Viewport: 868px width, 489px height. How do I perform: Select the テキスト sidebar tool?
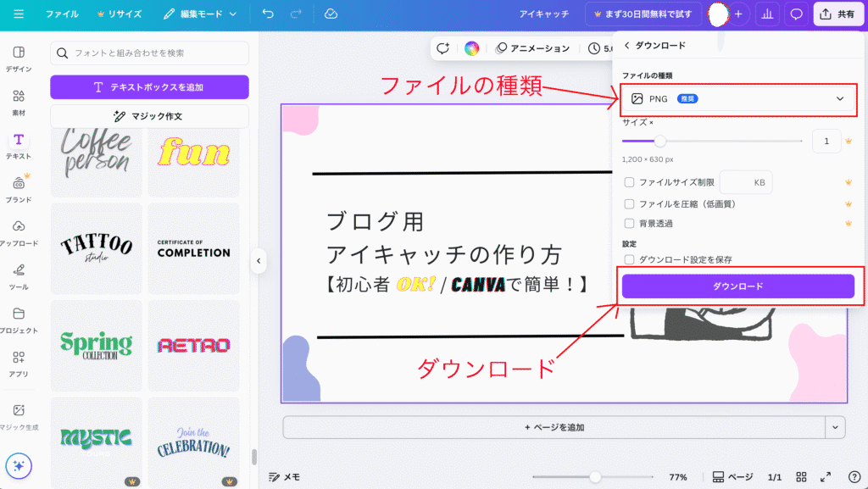[x=19, y=146]
